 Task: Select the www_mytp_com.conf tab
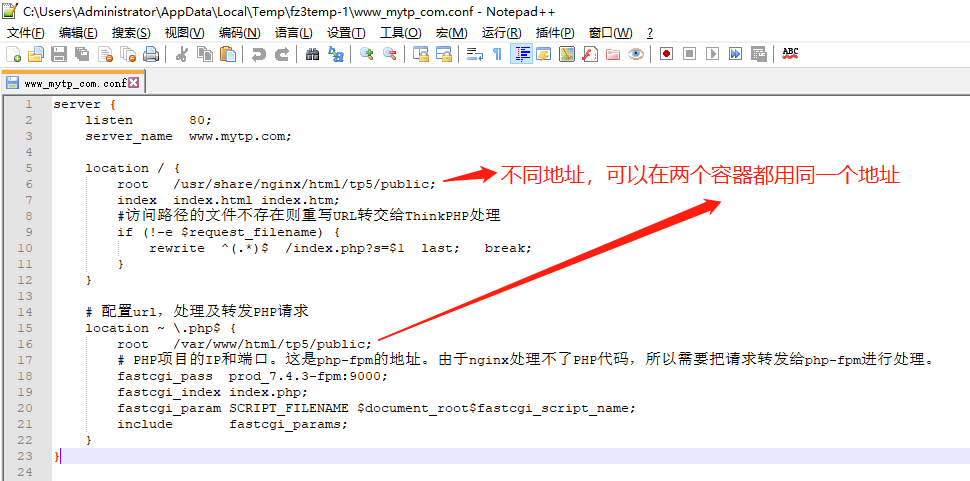(x=73, y=83)
